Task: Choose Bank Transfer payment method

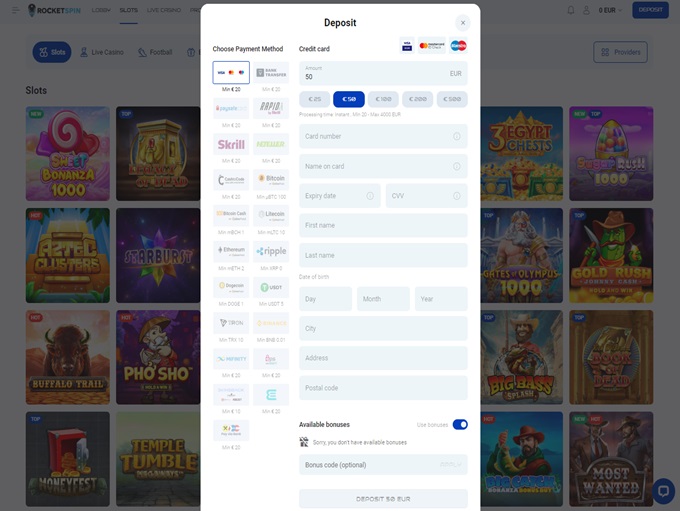Action: tap(271, 73)
